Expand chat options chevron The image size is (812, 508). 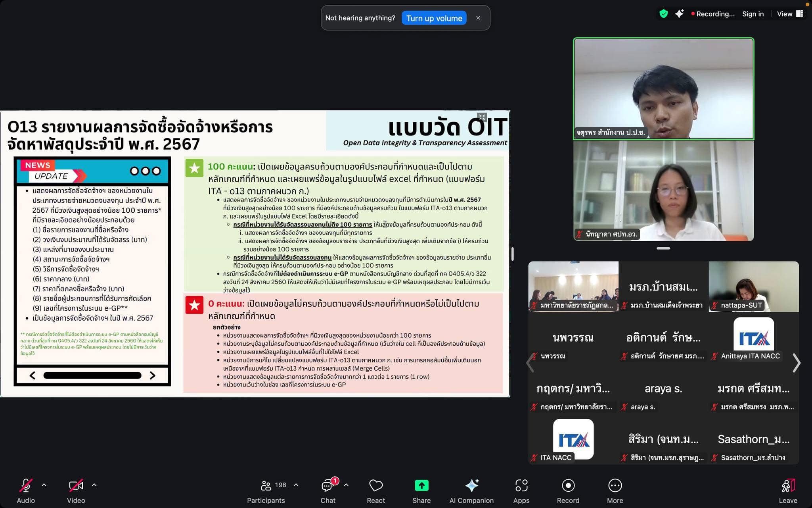[x=346, y=485]
